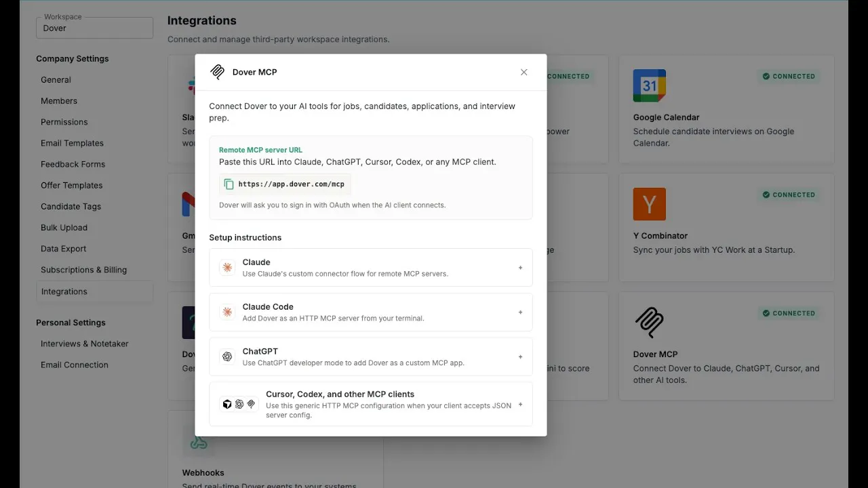Click the Paste this URL instruction text

point(357,162)
